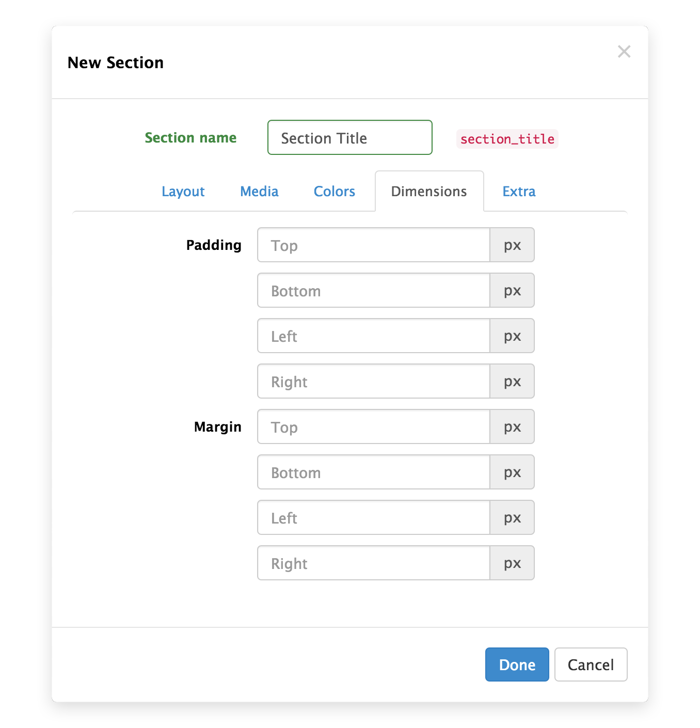Switch to the Layout tab
Viewport: 700px width, 728px height.
point(183,192)
